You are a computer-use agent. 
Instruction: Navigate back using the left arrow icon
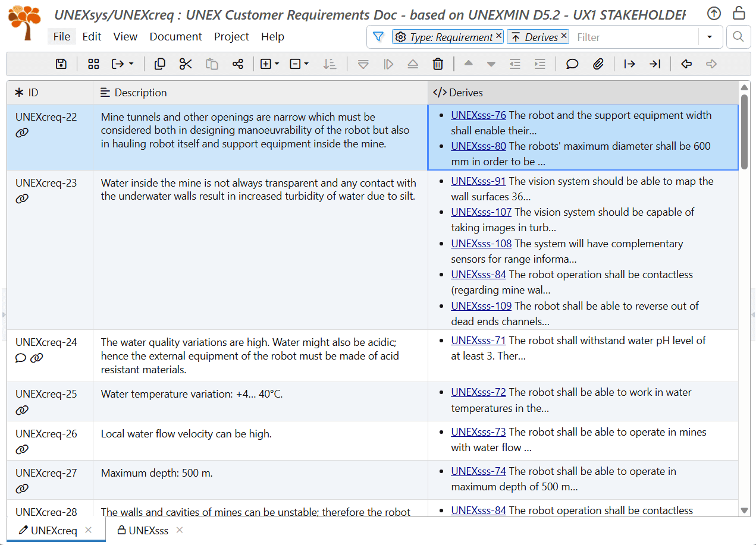tap(686, 64)
